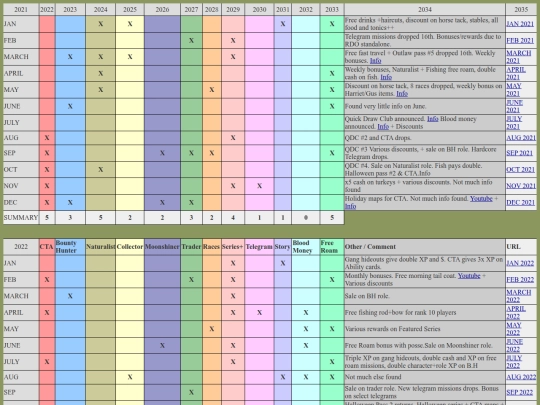Click summary value '4' under 2029 column
The height and width of the screenshot is (405, 540).
click(233, 218)
